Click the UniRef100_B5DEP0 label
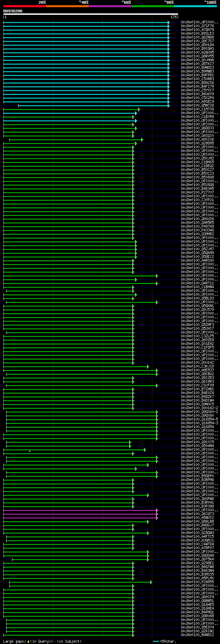This screenshot has width=220, height=644. click(x=197, y=476)
